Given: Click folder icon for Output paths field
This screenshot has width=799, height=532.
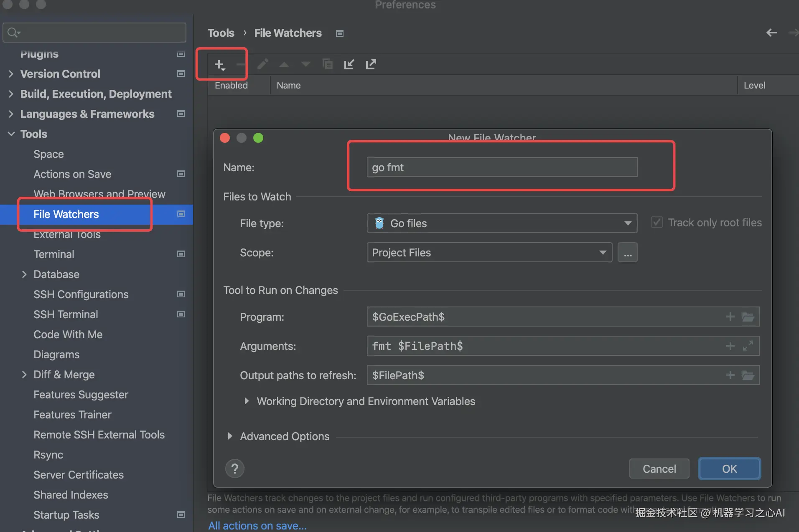Looking at the screenshot, I should coord(748,375).
